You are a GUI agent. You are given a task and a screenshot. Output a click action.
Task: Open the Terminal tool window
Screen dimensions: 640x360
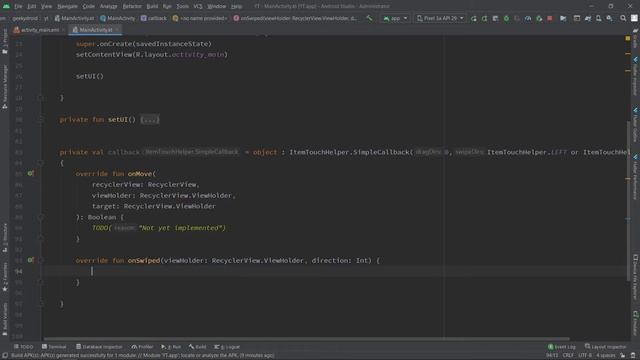tap(54, 347)
